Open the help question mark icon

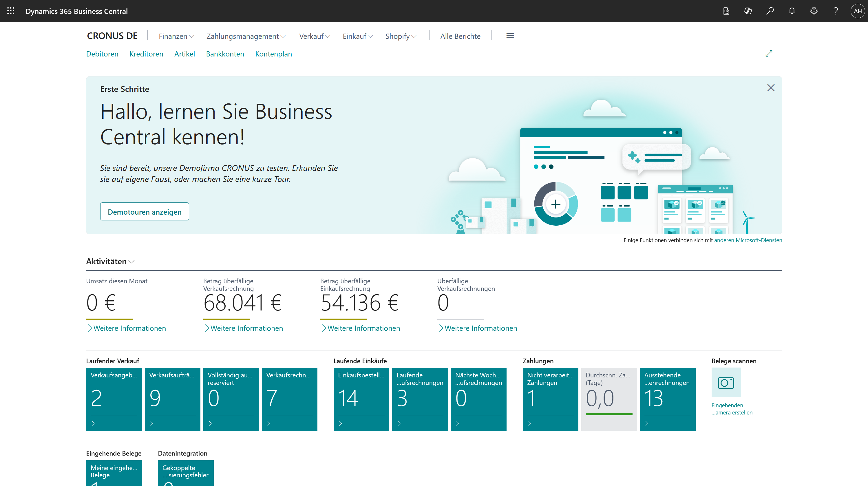pyautogui.click(x=836, y=11)
